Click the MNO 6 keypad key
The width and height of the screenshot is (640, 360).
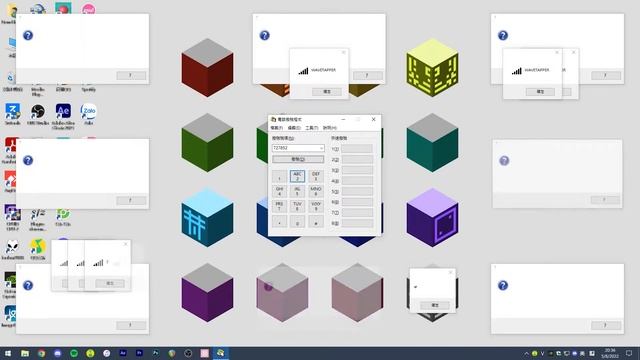[x=316, y=191]
